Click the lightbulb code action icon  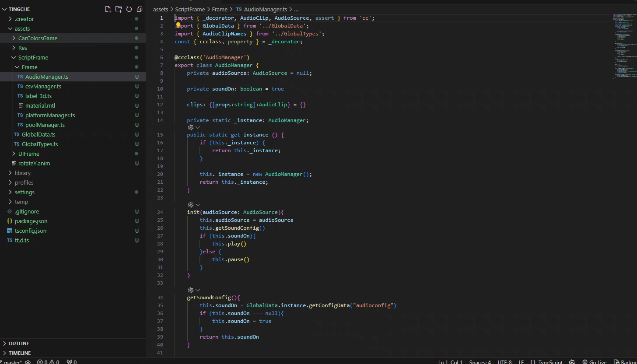178,25
